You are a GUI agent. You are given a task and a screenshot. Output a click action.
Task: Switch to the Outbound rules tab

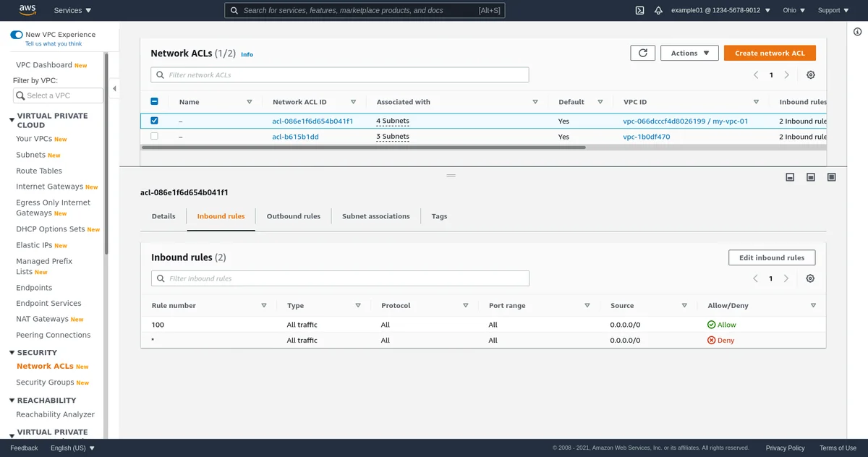293,216
